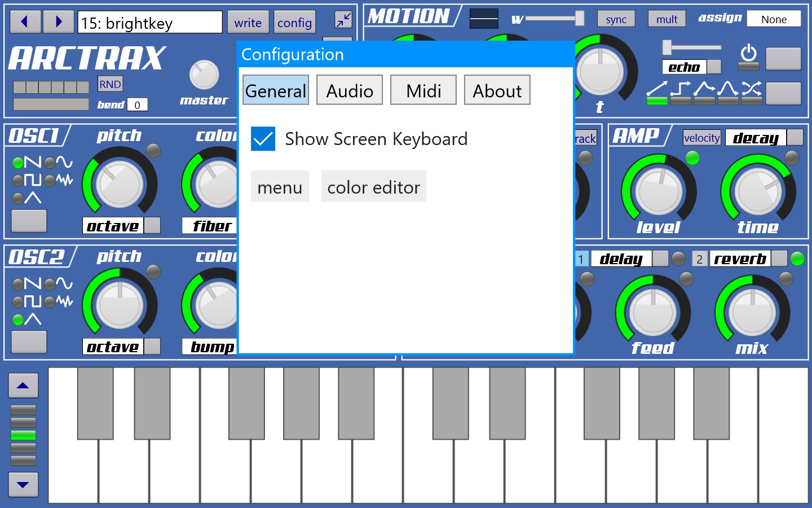Switch to the Midi tab

point(423,90)
